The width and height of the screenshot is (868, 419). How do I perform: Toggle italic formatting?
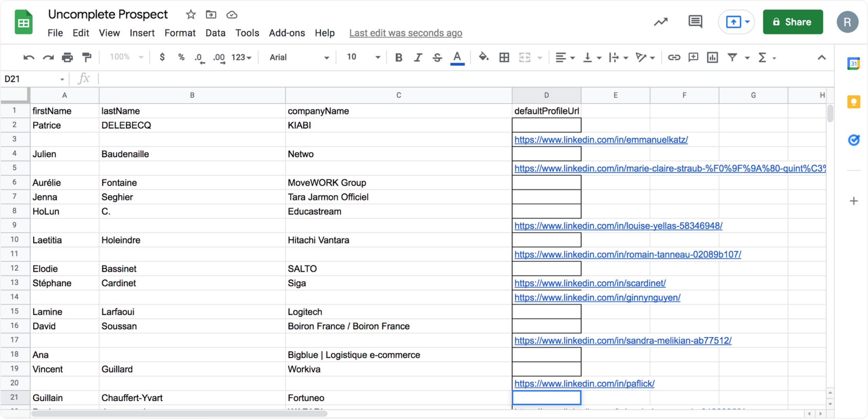[418, 57]
